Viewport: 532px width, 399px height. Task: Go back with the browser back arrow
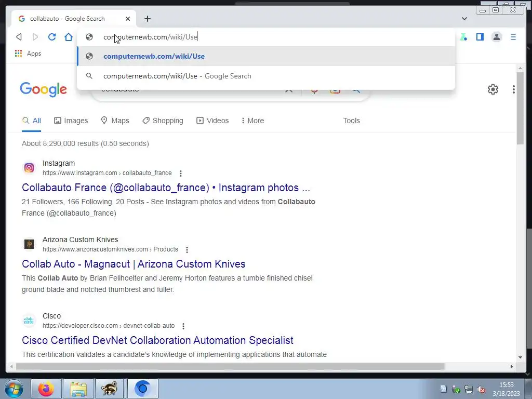coord(19,37)
